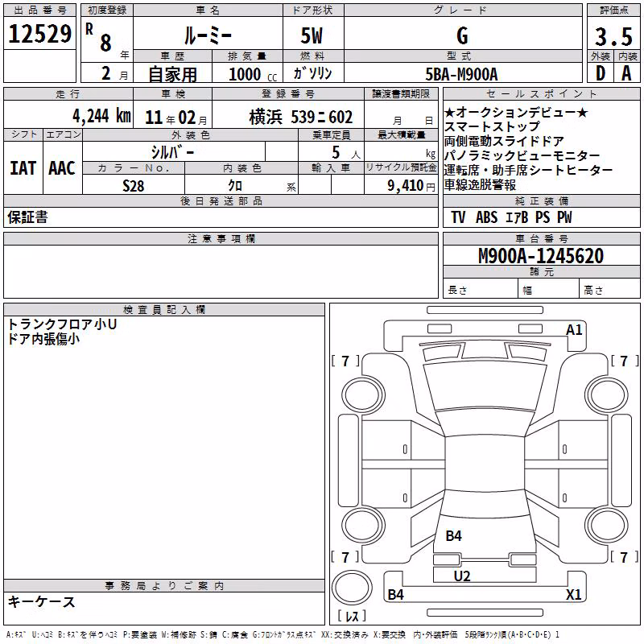
Task: Click the inspection date 11年02月
Action: [x=175, y=118]
